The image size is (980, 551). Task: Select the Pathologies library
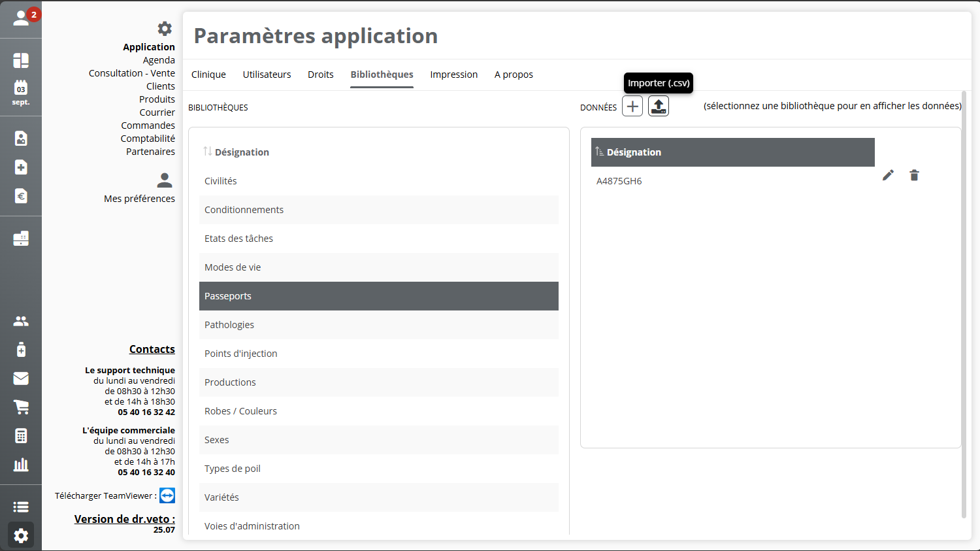pos(229,325)
